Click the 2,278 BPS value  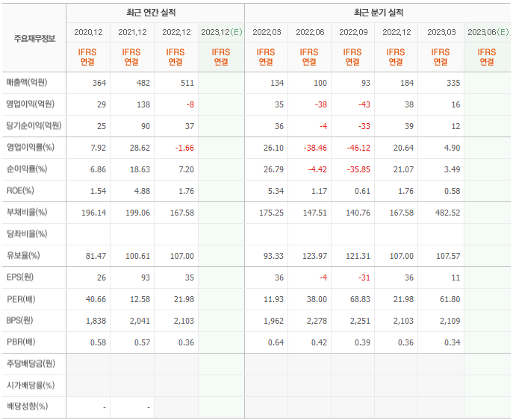coord(317,321)
